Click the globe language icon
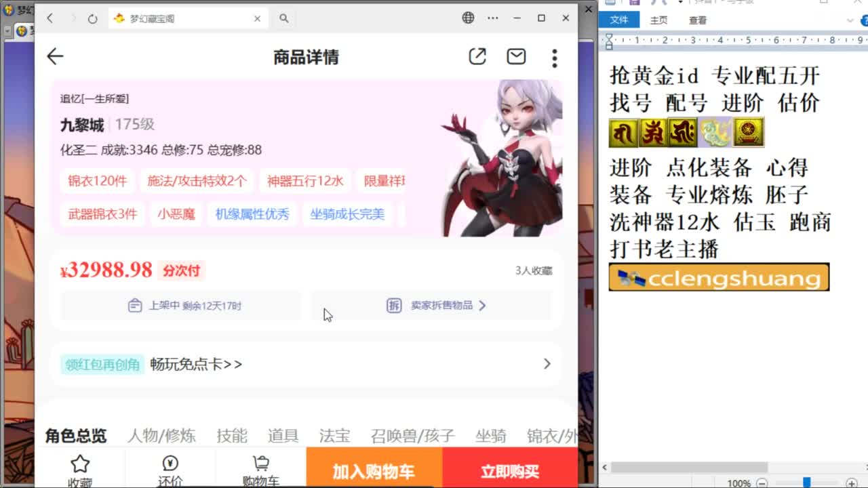 (468, 18)
